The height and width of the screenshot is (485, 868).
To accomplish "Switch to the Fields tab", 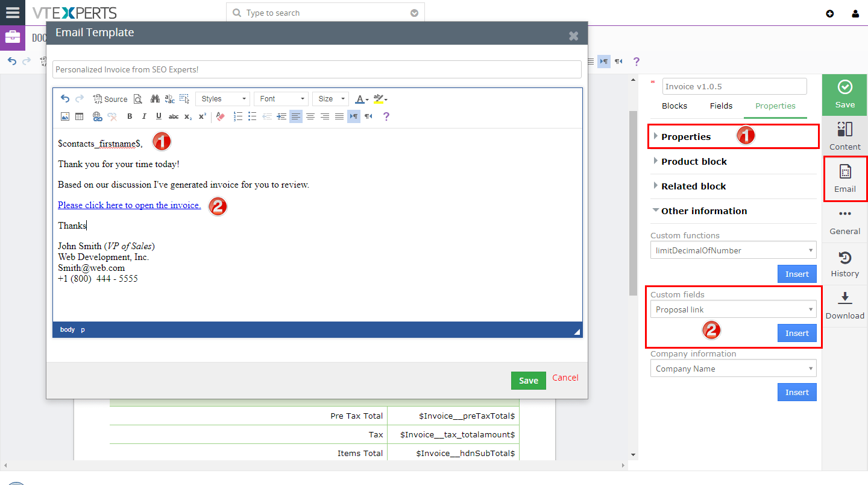I will pos(721,106).
